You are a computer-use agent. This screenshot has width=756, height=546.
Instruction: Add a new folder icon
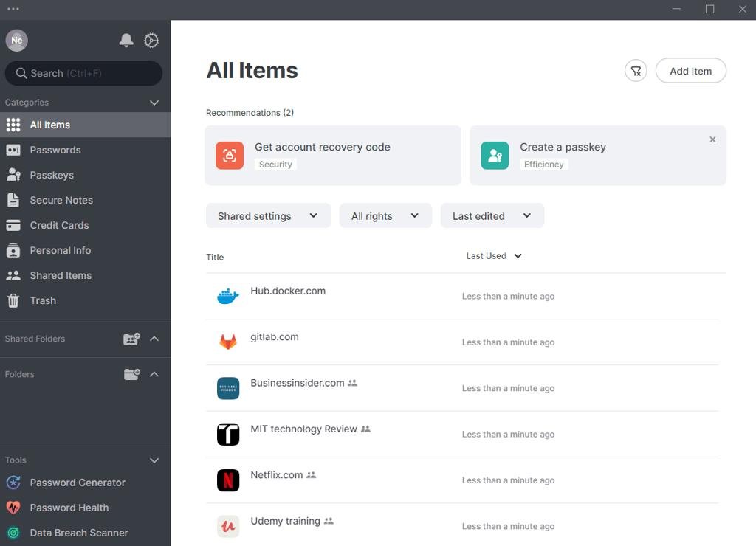(x=131, y=374)
